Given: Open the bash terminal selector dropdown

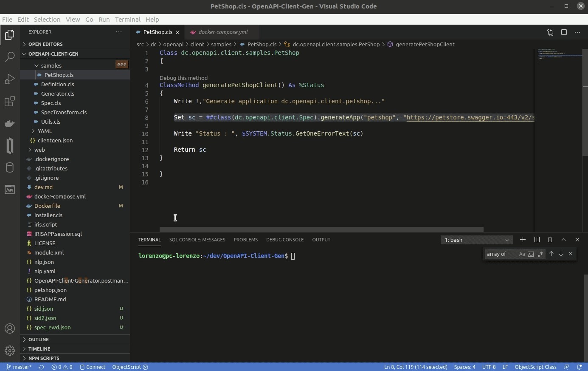Looking at the screenshot, I should (476, 240).
